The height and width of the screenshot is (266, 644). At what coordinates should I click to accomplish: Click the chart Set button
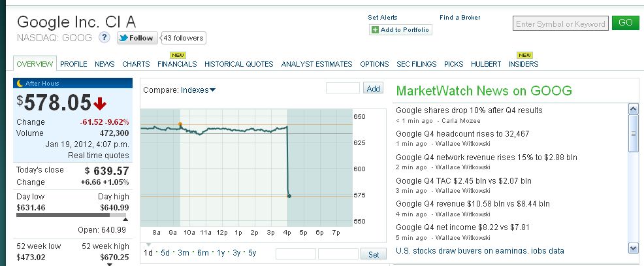click(x=374, y=254)
